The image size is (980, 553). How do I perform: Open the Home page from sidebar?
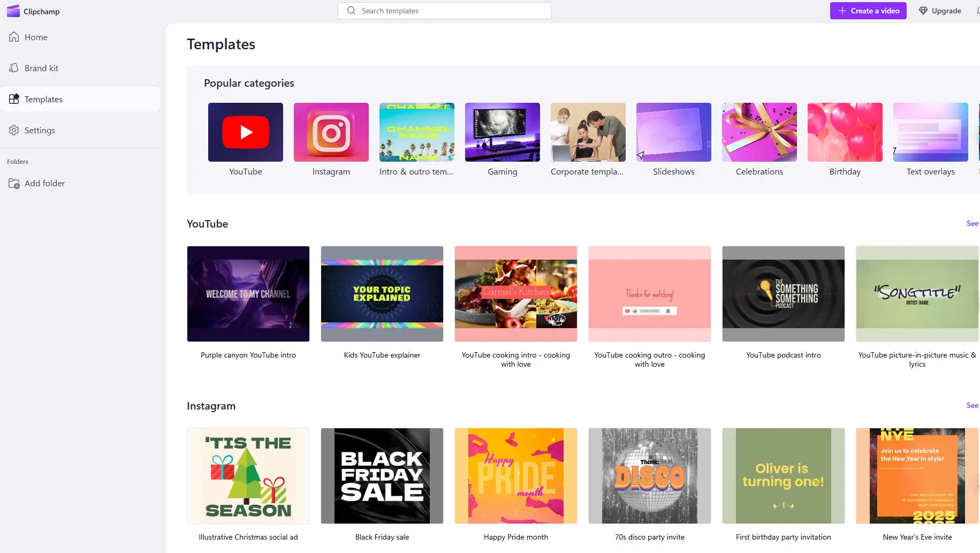(36, 37)
